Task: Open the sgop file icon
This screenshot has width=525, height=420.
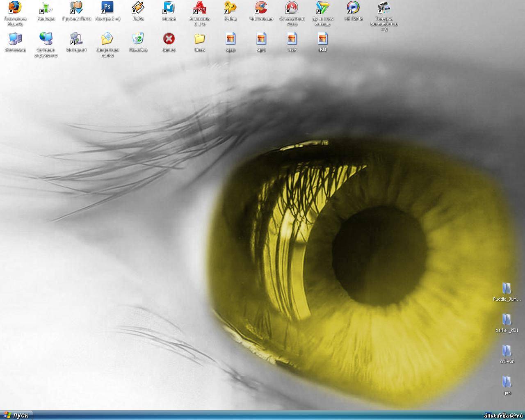Action: (230, 39)
